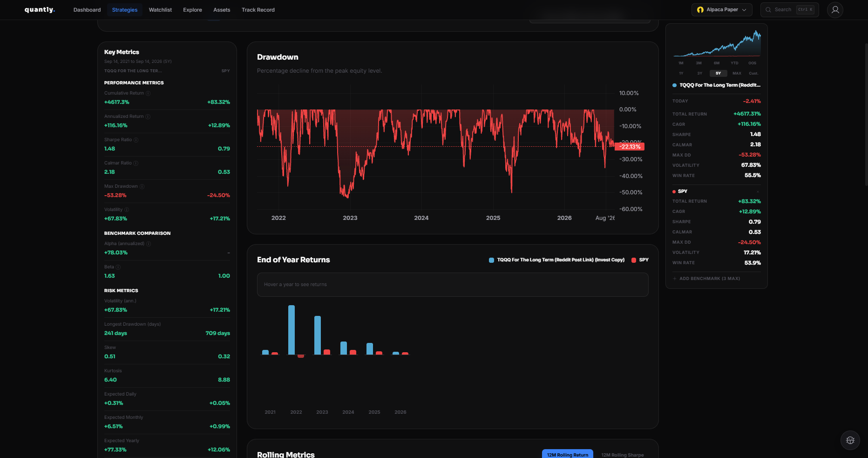Click 'Sep 14, 2021 to Sep 14, 2026' date range
The width and height of the screenshot is (868, 458).
point(138,62)
